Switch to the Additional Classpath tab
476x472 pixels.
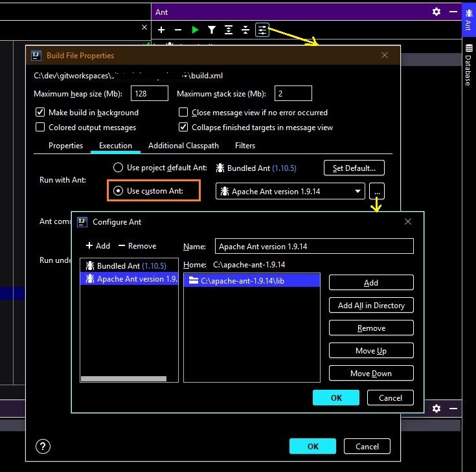[x=183, y=146]
